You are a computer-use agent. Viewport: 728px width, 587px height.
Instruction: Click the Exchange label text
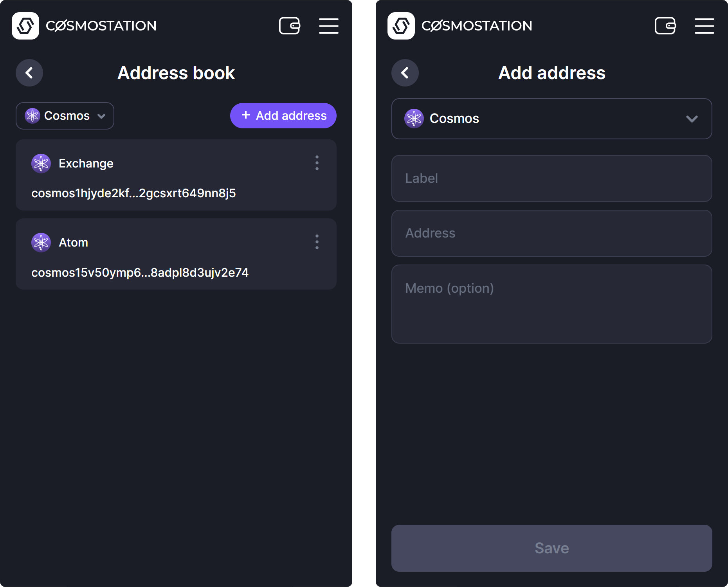click(86, 164)
